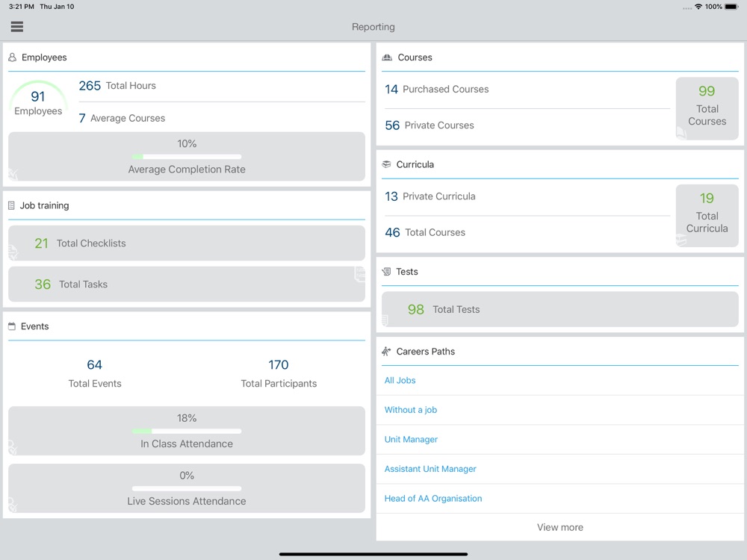Screen dimensions: 747x560
Task: Click the Tests section icon
Action: click(386, 272)
